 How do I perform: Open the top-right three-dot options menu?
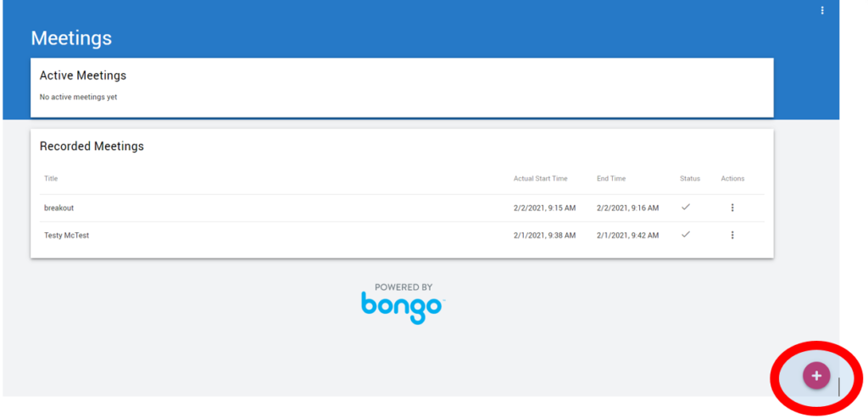point(821,10)
